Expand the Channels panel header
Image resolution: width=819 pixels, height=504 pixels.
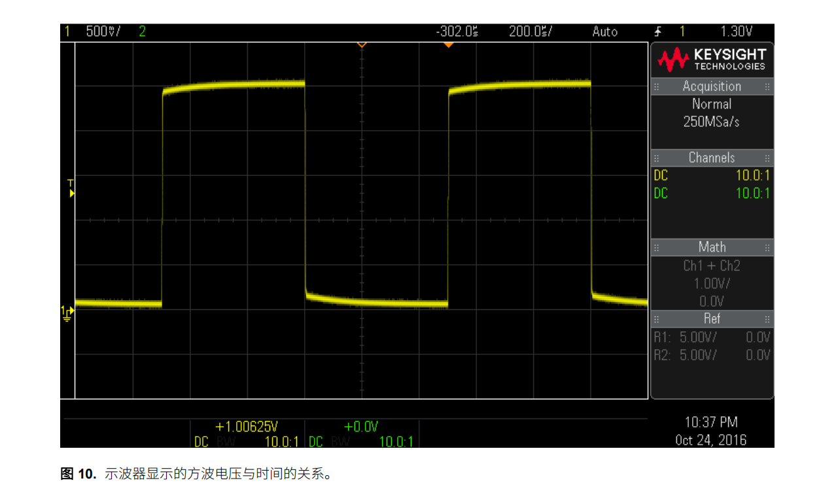712,158
